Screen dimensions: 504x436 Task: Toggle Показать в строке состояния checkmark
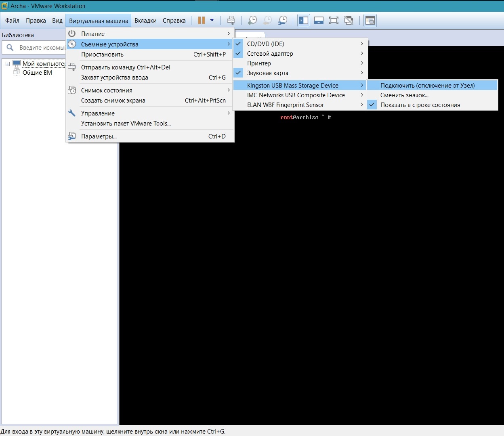372,105
